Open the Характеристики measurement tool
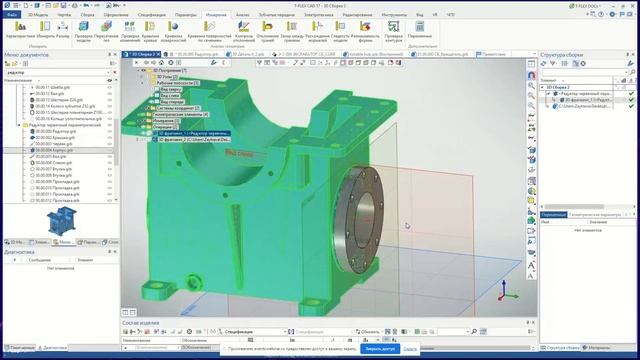 click(x=20, y=30)
